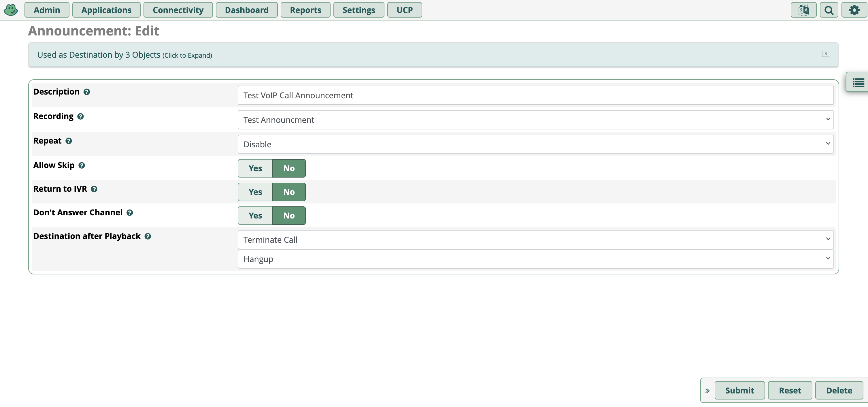
Task: Set Allow Skip to Yes
Action: tap(255, 168)
